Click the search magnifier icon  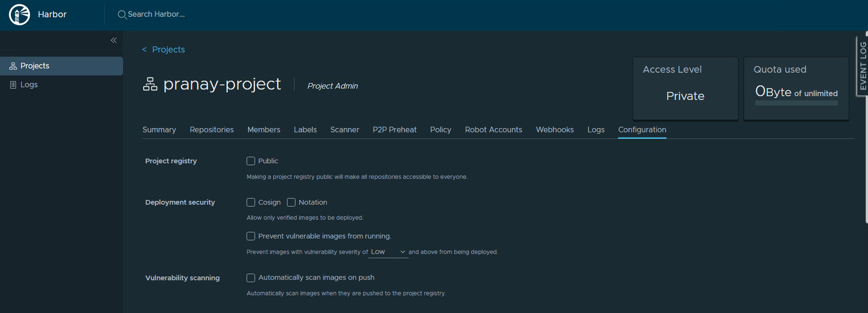click(122, 15)
